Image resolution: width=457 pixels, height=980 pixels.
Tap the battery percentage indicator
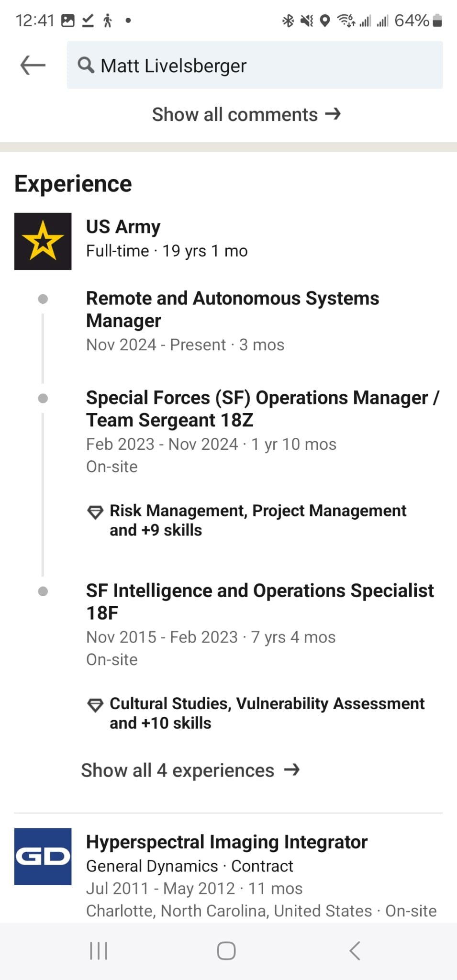click(412, 21)
